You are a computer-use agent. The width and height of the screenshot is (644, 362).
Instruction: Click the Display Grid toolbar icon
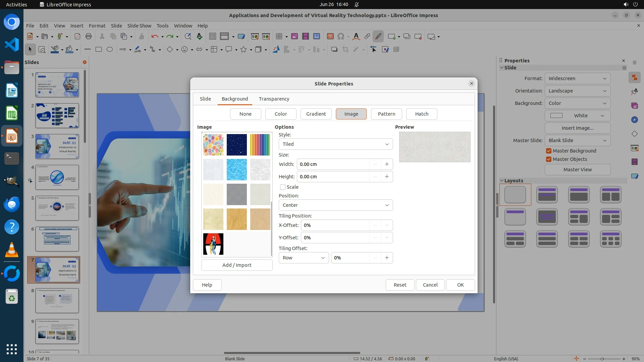(x=212, y=37)
